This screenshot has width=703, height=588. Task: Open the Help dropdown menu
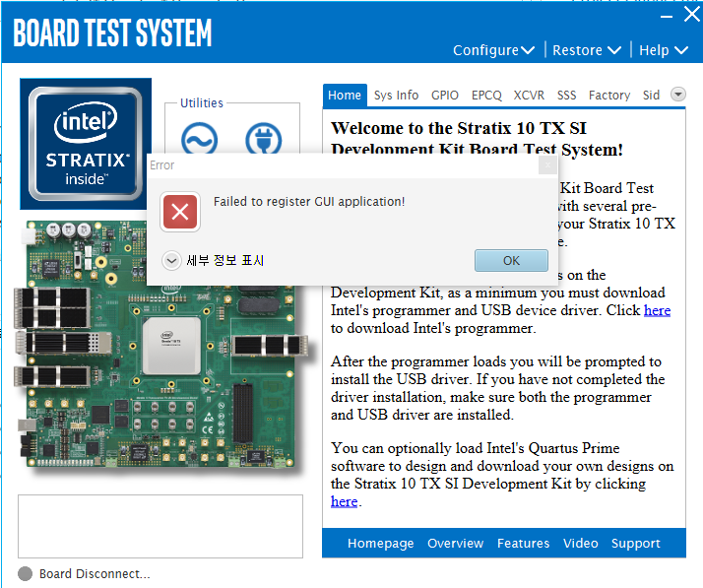pos(663,50)
